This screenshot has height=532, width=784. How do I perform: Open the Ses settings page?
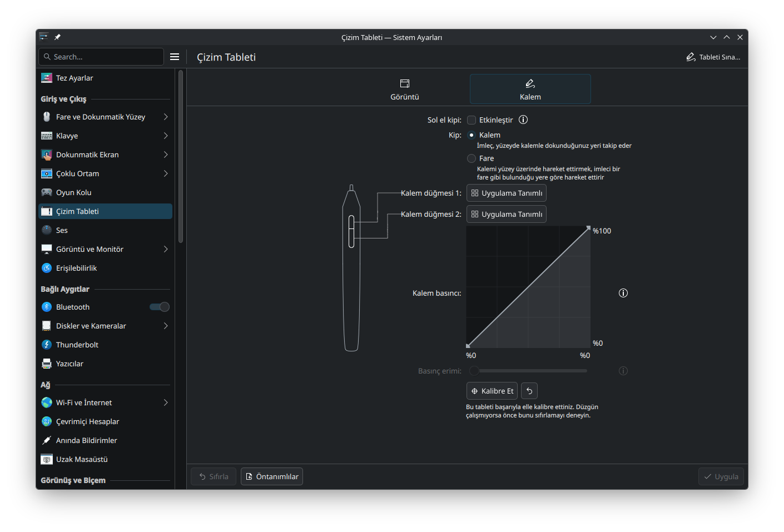click(106, 230)
